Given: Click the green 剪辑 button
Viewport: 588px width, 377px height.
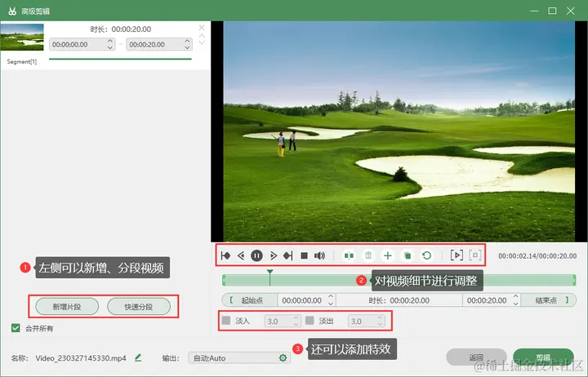Looking at the screenshot, I should (x=543, y=357).
